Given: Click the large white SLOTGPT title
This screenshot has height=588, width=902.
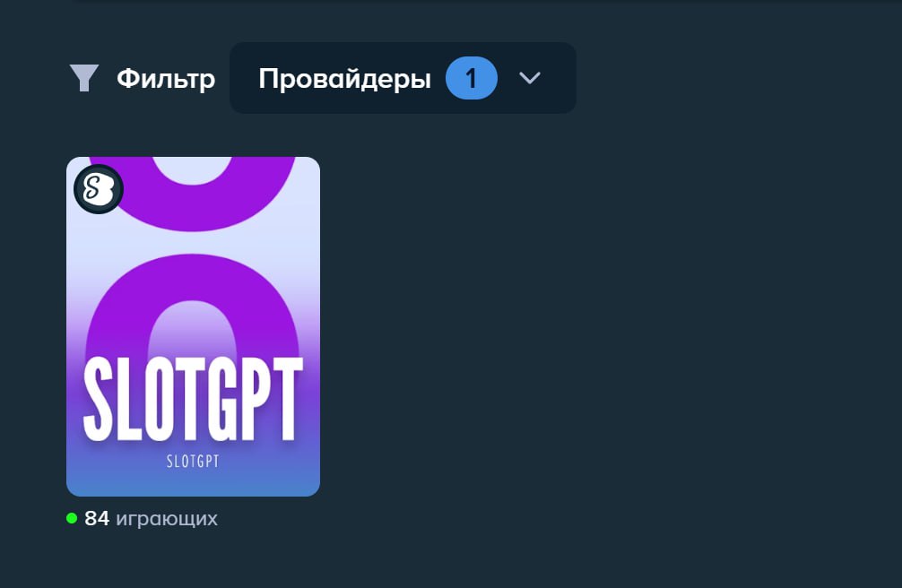Looking at the screenshot, I should (x=194, y=399).
